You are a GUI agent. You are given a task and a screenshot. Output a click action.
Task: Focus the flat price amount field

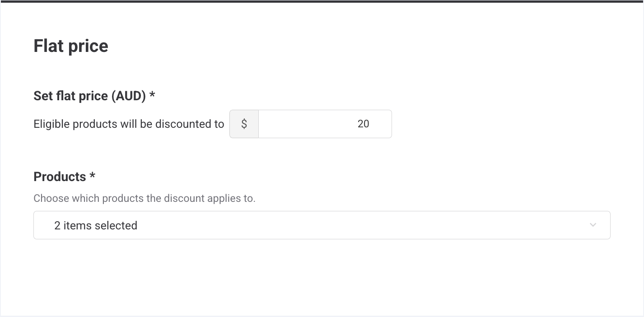pyautogui.click(x=325, y=124)
